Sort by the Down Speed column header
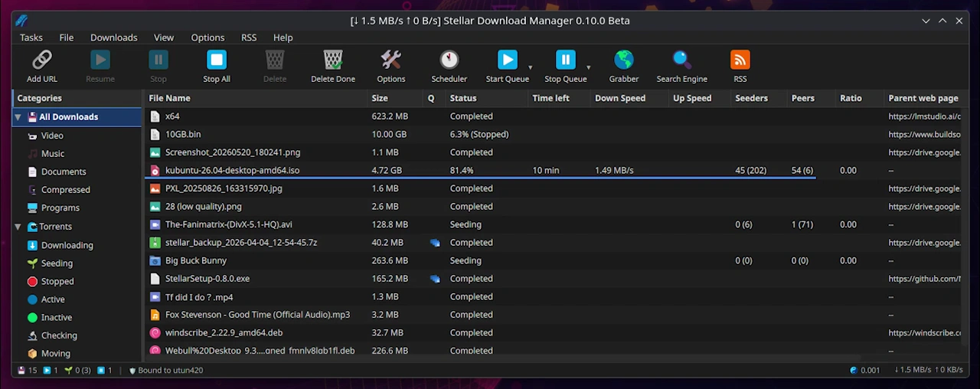This screenshot has width=980, height=389. tap(629, 98)
